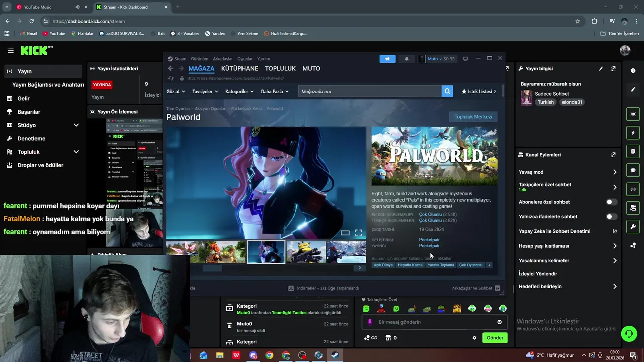Open the Tavsiyeler dropdown in Steam

tap(205, 92)
